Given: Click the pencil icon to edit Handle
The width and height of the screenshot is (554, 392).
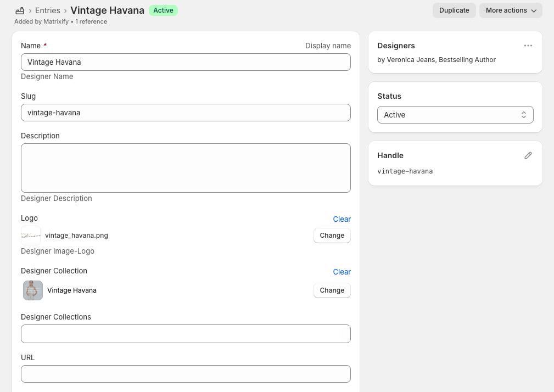Looking at the screenshot, I should pyautogui.click(x=528, y=155).
